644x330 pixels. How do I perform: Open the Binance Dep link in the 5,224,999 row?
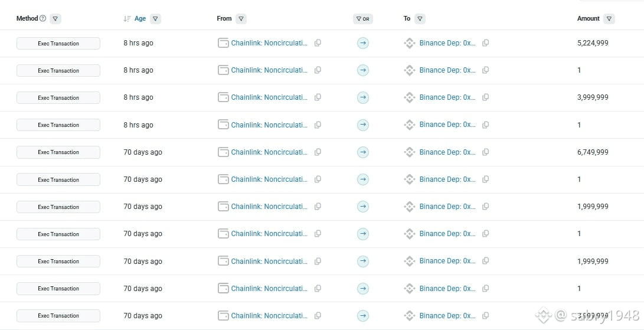[447, 43]
